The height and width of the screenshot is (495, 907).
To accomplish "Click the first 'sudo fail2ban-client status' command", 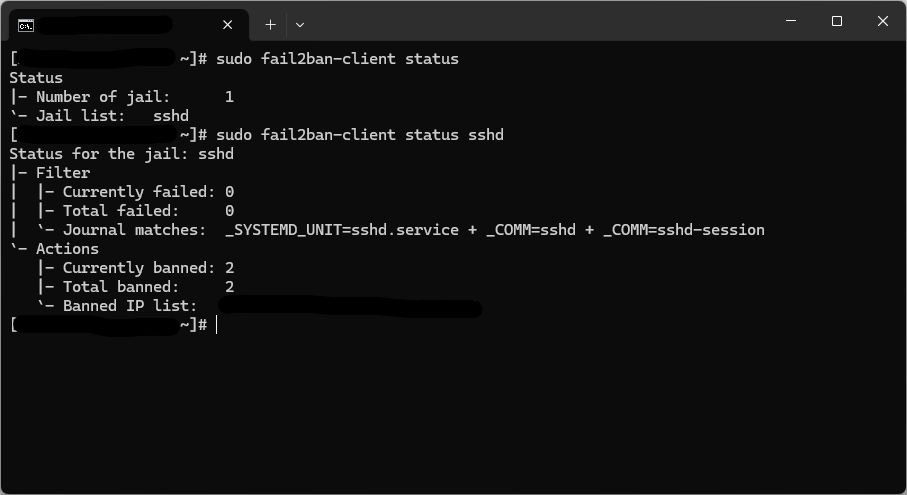I will (x=337, y=59).
